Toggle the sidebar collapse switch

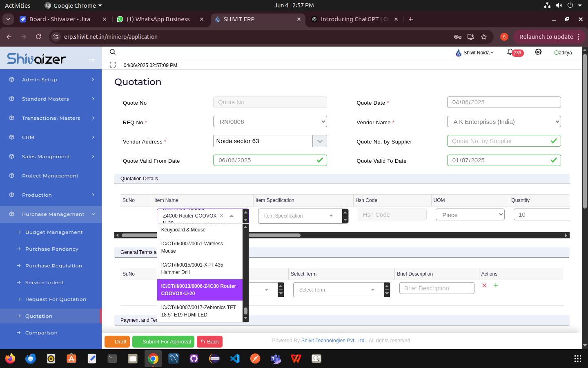click(92, 61)
